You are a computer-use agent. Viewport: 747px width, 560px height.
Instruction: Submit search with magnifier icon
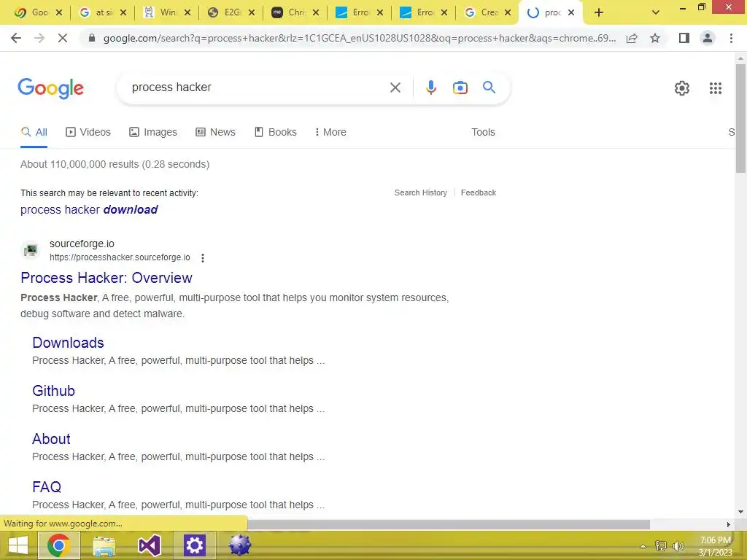[x=489, y=87]
